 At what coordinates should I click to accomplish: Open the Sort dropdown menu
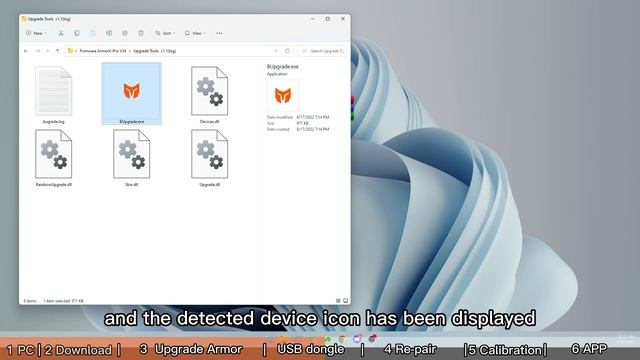click(x=164, y=33)
